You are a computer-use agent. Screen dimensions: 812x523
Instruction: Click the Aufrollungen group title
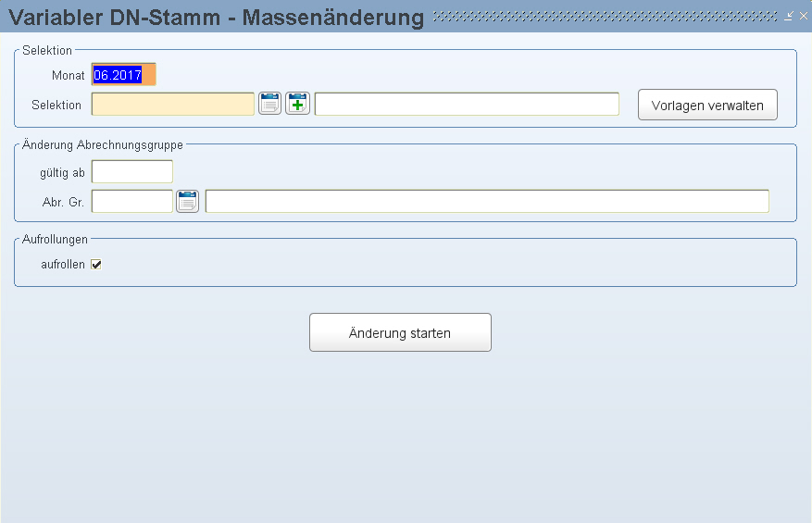55,239
